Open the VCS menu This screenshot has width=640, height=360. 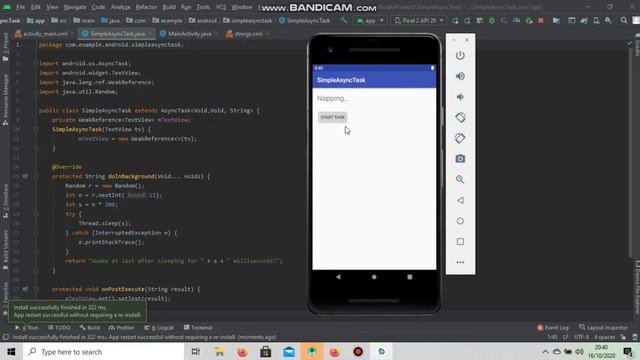point(221,7)
